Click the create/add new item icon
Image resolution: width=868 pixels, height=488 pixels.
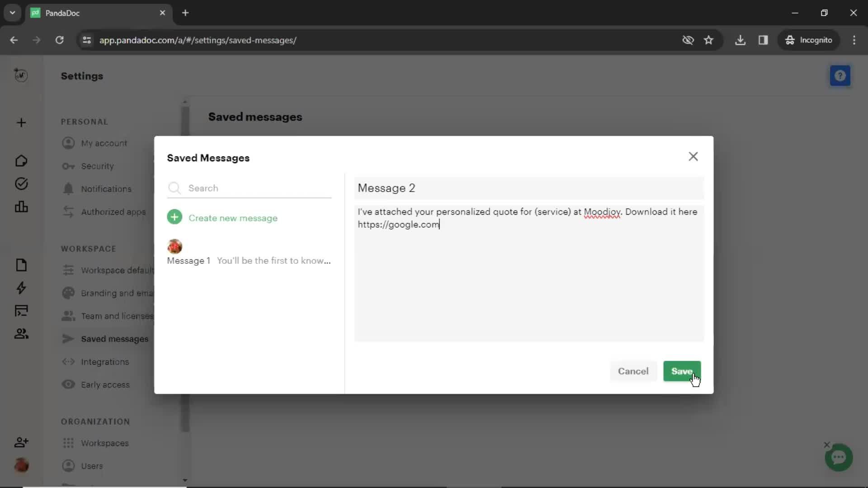tap(174, 217)
